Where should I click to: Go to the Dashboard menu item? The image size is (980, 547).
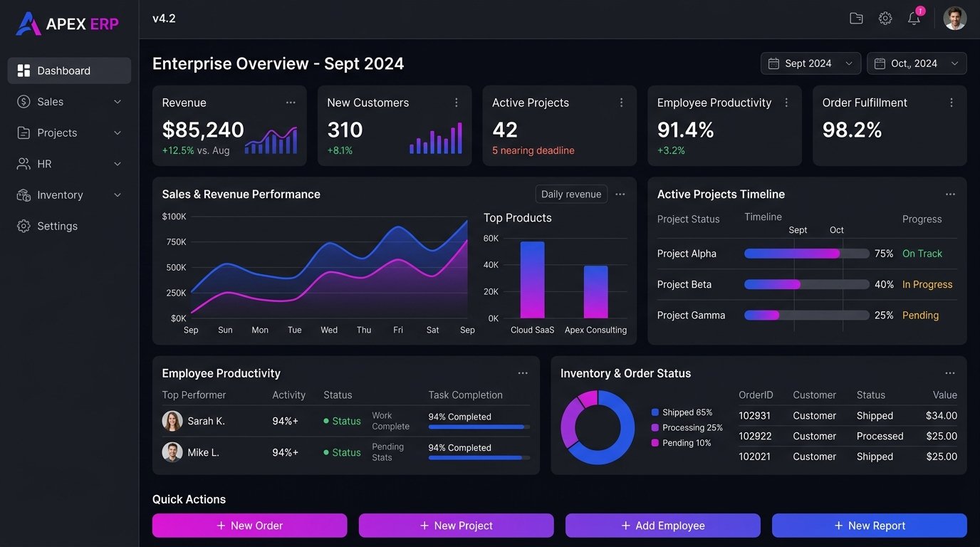pos(69,71)
